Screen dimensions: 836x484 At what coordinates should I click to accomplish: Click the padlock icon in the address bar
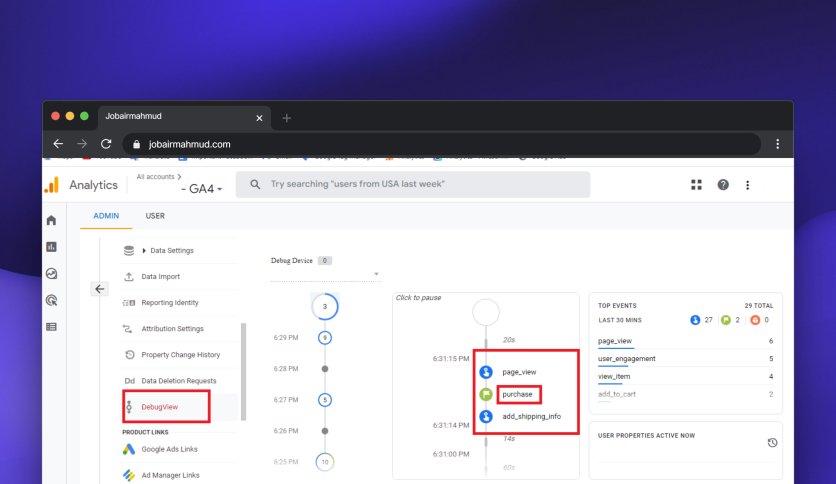(x=136, y=144)
